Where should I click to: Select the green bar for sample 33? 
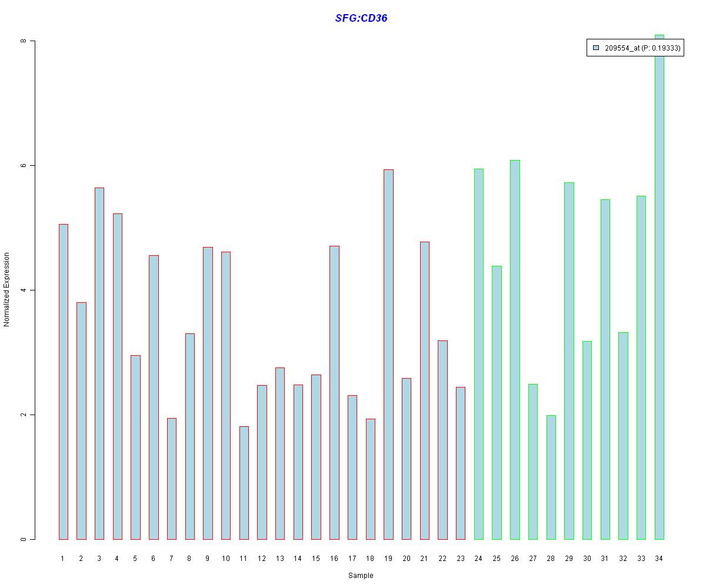tap(641, 367)
